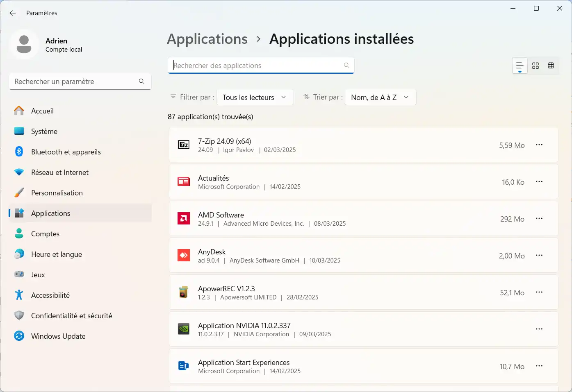Click the filter icon beside Filtrer par
The image size is (572, 392).
[173, 97]
